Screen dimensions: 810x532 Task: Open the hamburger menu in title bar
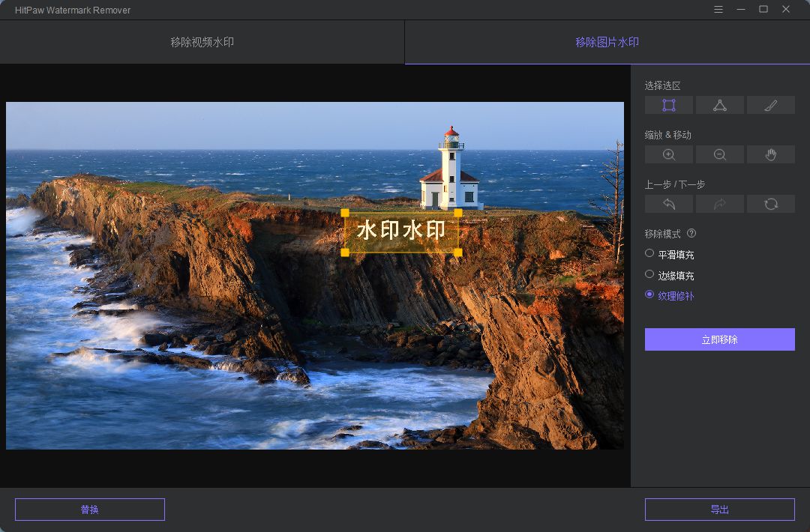(x=718, y=9)
